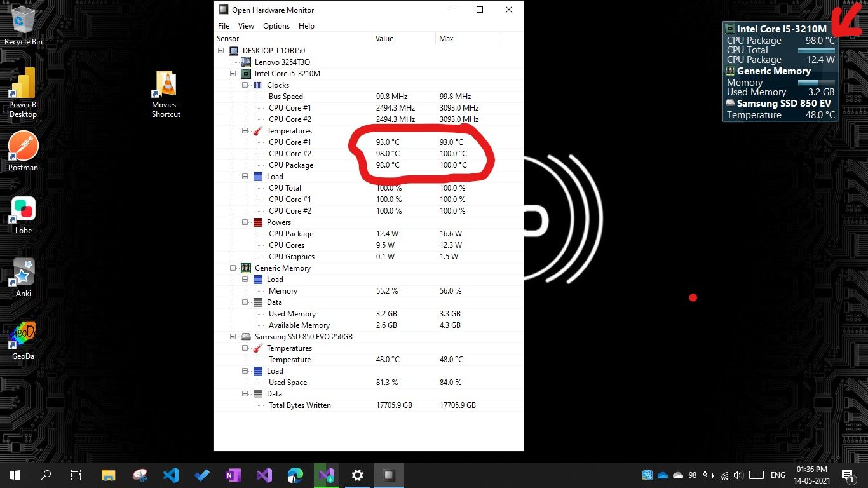Open Settings gear in the taskbar
The image size is (868, 488).
point(358,475)
